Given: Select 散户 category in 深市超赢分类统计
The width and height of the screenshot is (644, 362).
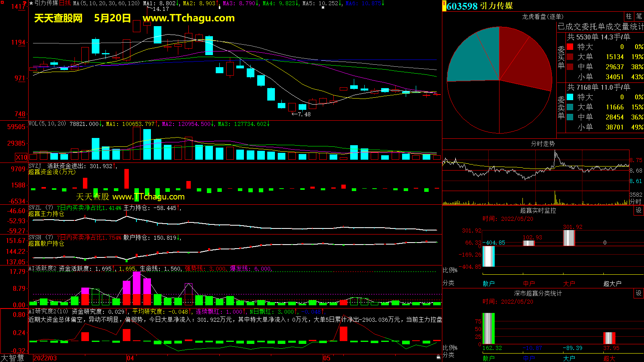Looking at the screenshot, I should (488, 358).
